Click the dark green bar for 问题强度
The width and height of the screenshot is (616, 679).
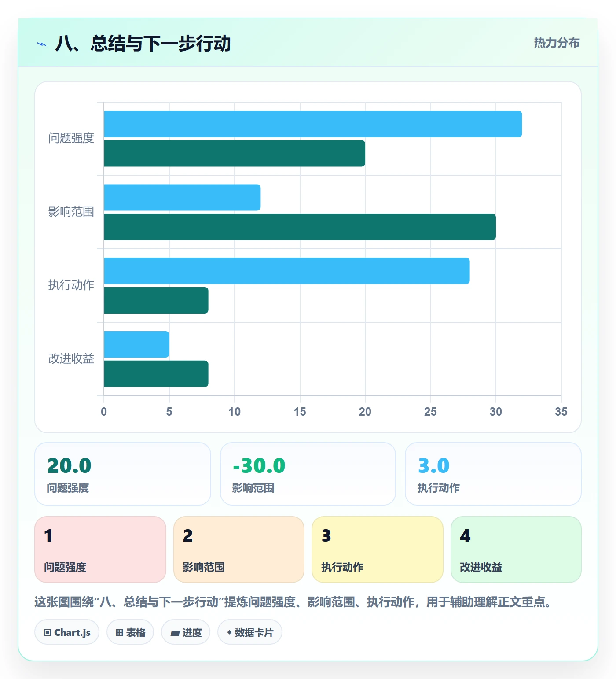[x=235, y=153]
